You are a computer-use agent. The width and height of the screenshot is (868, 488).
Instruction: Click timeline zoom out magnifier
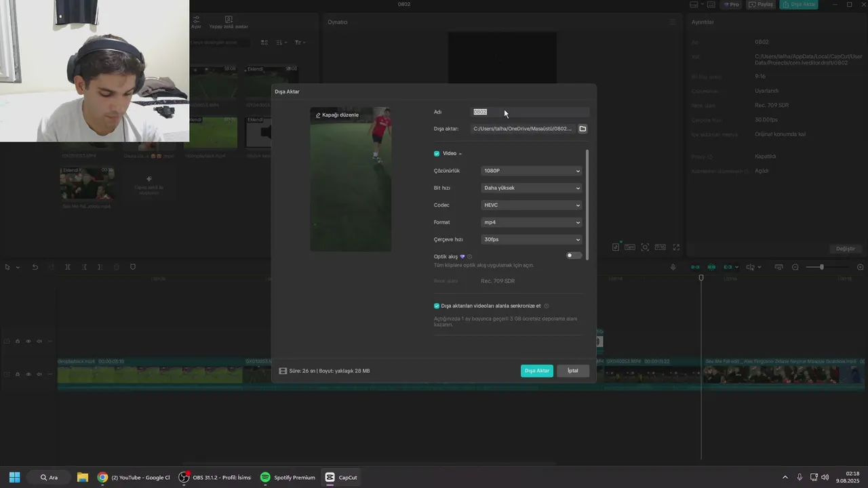[x=795, y=267]
